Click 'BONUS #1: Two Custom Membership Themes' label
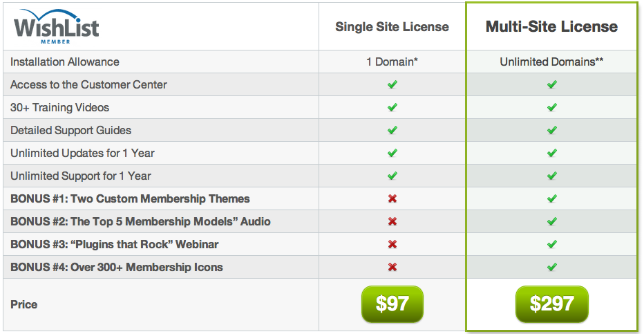The image size is (644, 334). pyautogui.click(x=130, y=199)
